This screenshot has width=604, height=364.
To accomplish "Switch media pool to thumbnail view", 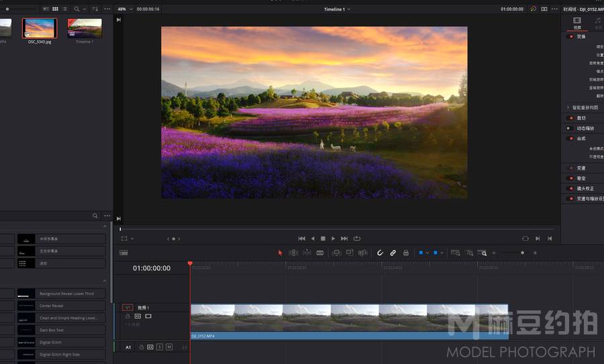I will 55,9.
